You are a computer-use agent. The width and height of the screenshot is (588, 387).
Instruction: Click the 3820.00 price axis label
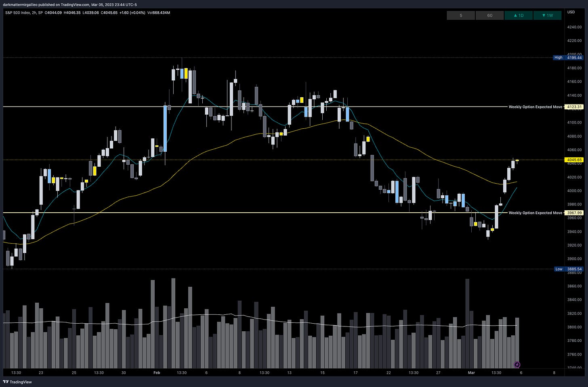point(574,314)
